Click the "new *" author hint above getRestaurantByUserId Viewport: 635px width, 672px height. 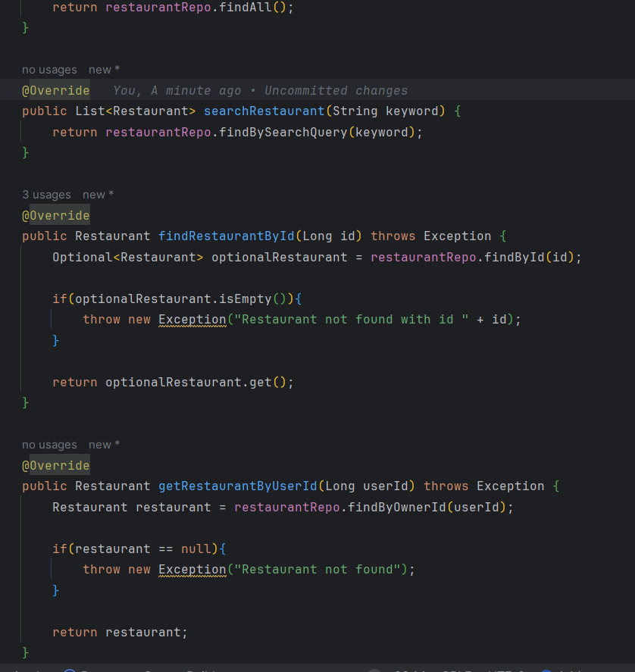[x=104, y=445]
